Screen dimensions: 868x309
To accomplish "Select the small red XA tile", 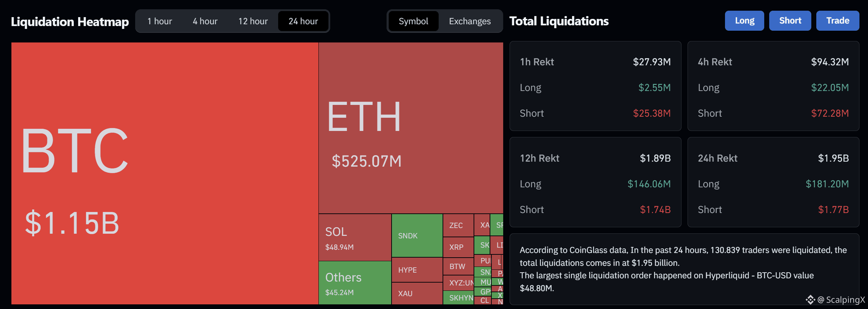I will pyautogui.click(x=482, y=225).
